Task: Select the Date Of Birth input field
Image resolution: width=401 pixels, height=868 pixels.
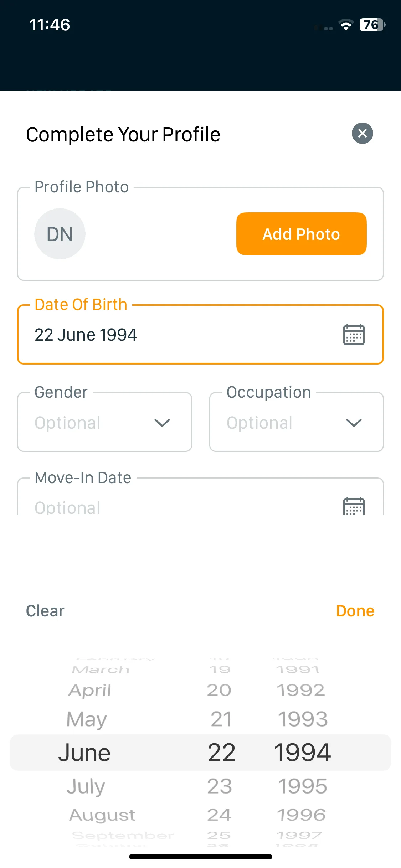Action: pyautogui.click(x=200, y=334)
